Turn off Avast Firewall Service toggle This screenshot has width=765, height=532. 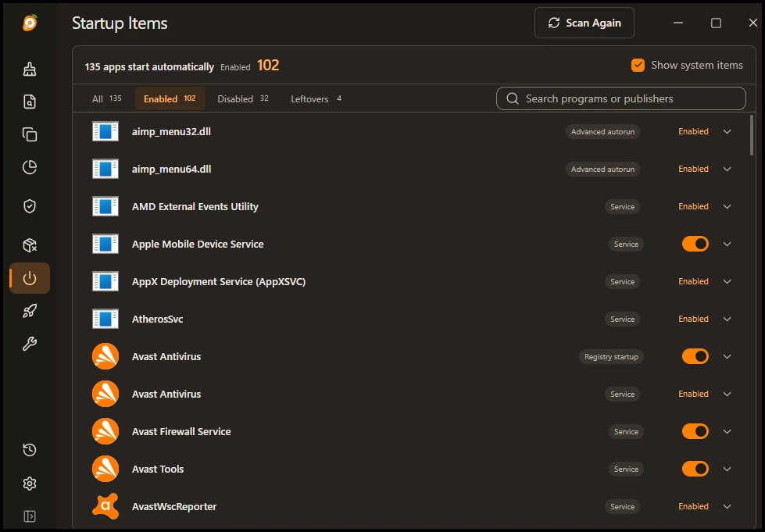695,431
